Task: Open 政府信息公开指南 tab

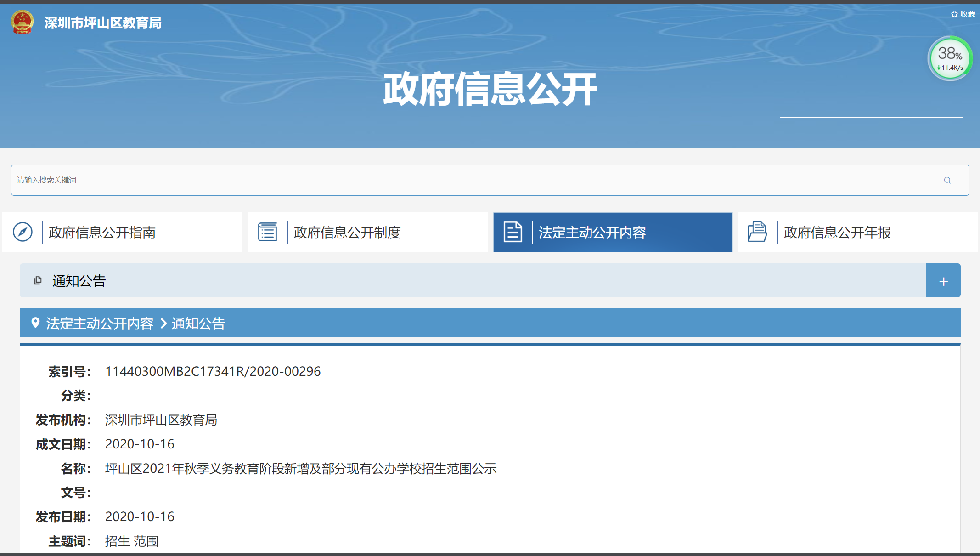Action: 102,233
